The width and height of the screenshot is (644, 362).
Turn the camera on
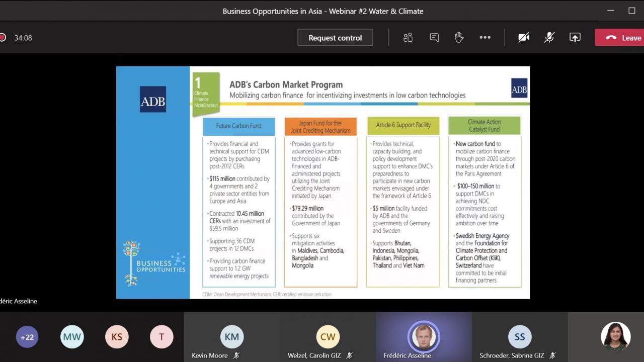click(524, 38)
